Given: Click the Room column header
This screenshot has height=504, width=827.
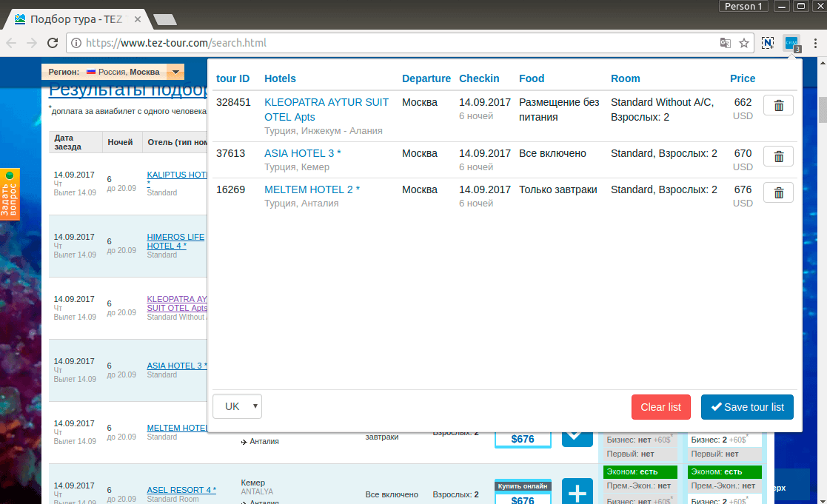Looking at the screenshot, I should coord(626,78).
